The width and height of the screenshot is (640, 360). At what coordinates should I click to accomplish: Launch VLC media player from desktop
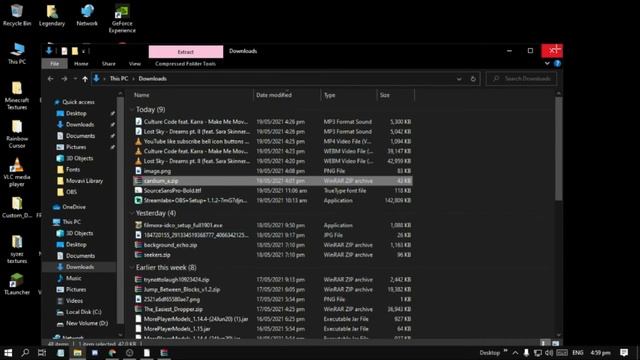pyautogui.click(x=17, y=172)
